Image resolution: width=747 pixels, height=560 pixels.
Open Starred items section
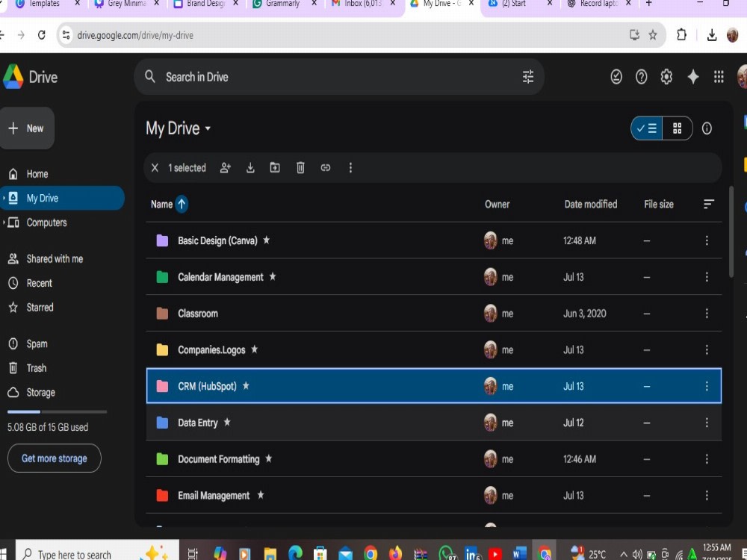click(x=40, y=308)
